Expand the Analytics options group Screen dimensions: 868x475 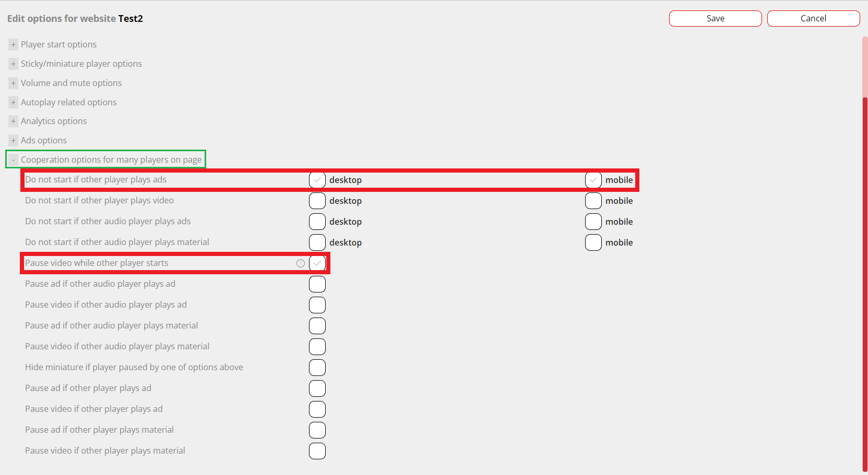[x=14, y=121]
